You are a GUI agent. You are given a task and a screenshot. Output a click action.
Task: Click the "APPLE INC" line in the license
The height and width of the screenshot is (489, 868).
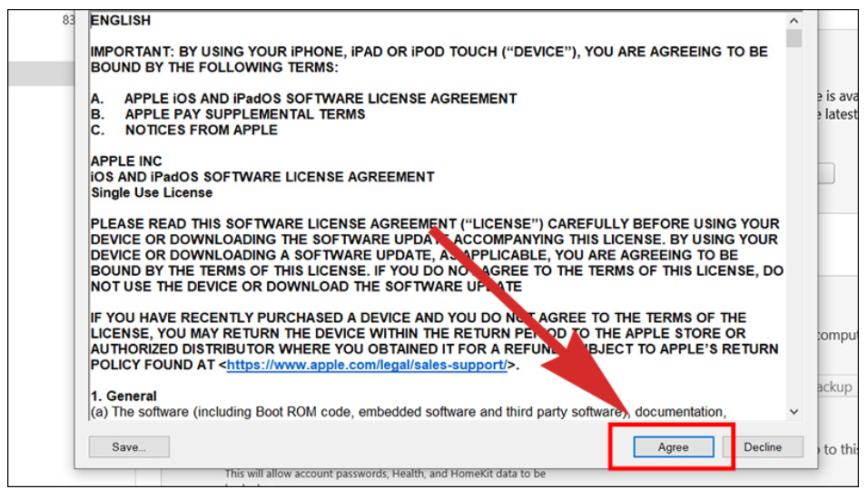126,161
